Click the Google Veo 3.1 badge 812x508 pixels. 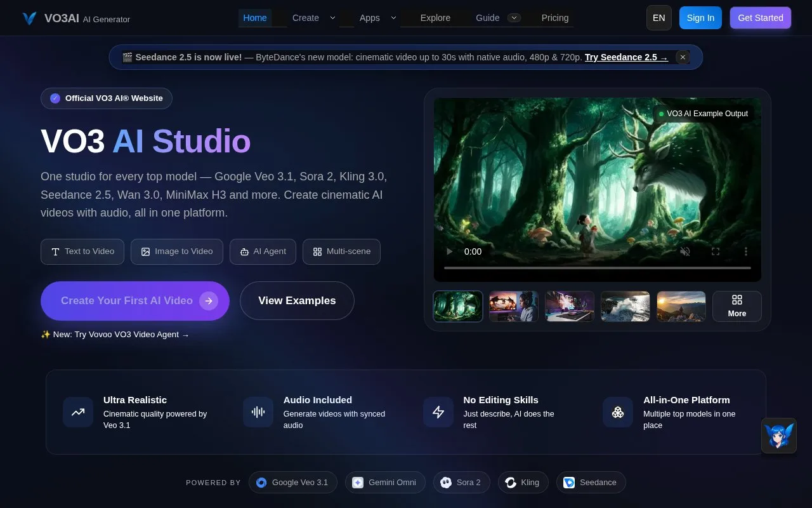[293, 483]
